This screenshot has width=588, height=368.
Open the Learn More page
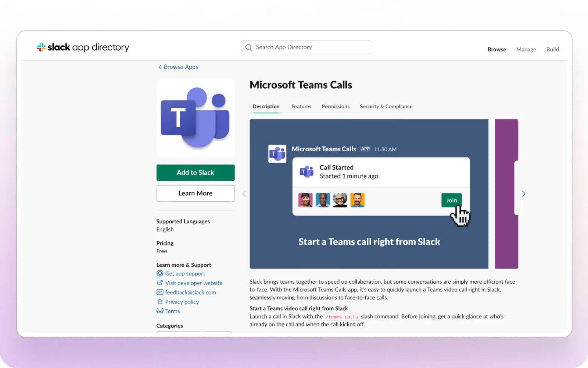tap(195, 193)
